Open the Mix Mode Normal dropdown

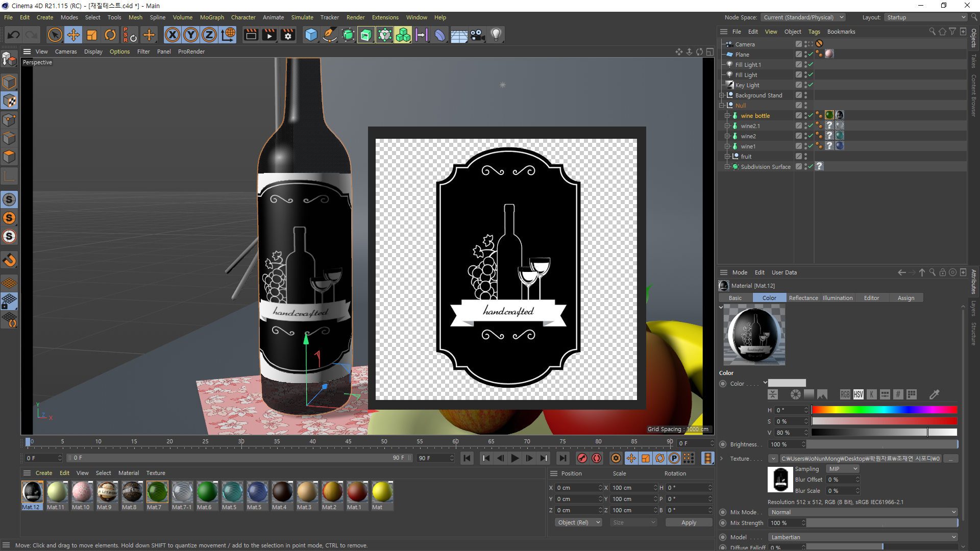[x=863, y=512]
